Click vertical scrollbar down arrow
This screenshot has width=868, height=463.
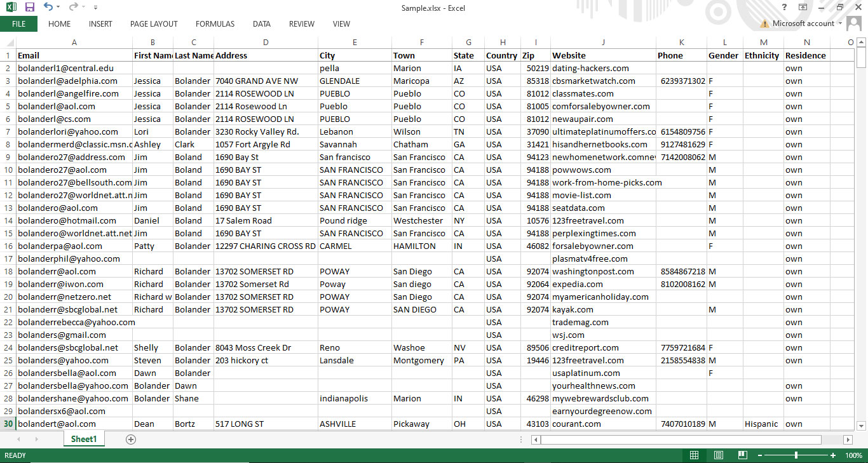[x=862, y=425]
